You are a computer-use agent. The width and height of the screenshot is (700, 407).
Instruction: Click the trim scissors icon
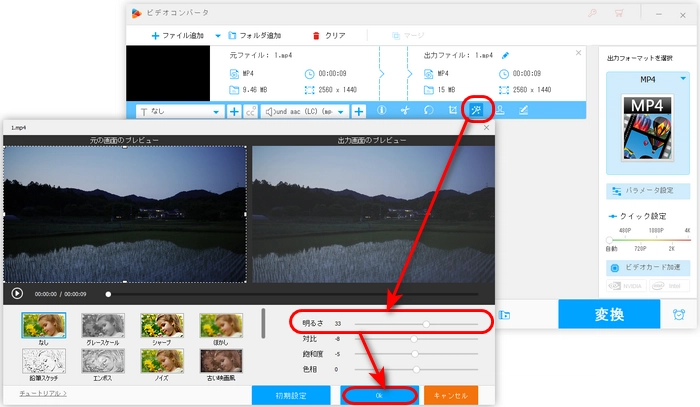click(x=405, y=111)
